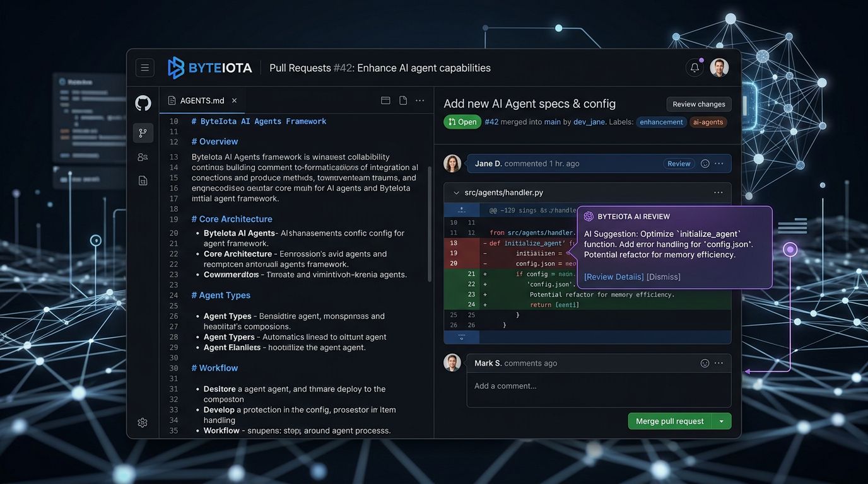Open the main branch link
The width and height of the screenshot is (868, 484).
click(553, 122)
